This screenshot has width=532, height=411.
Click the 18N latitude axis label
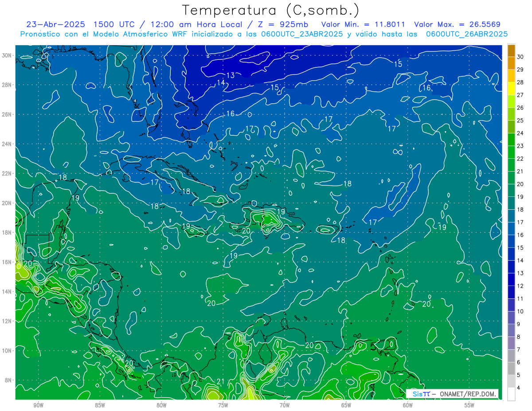coord(8,232)
